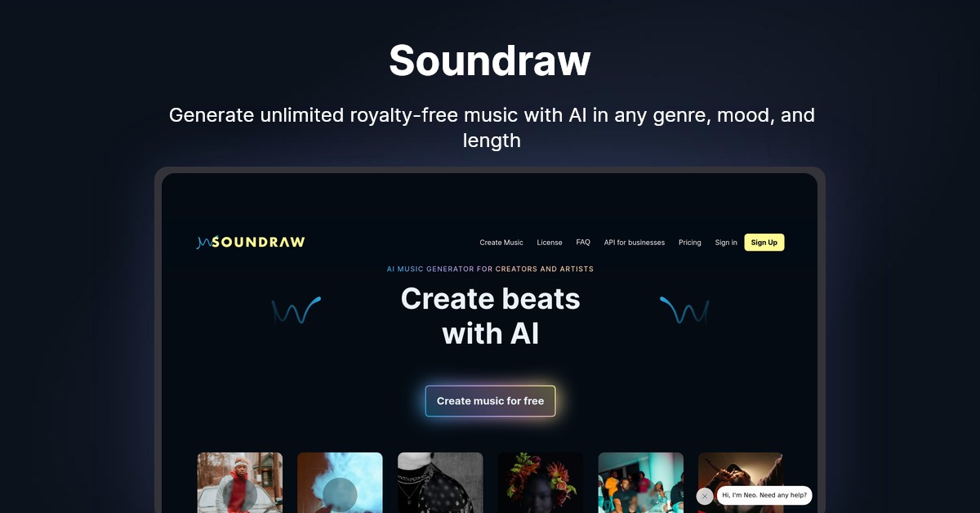Go to the License page

pyautogui.click(x=550, y=243)
